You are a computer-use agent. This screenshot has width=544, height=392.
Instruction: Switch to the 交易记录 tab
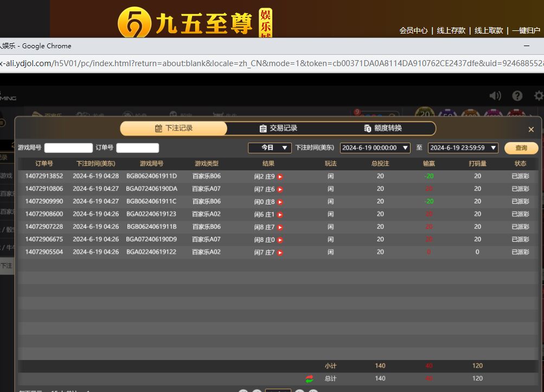278,128
